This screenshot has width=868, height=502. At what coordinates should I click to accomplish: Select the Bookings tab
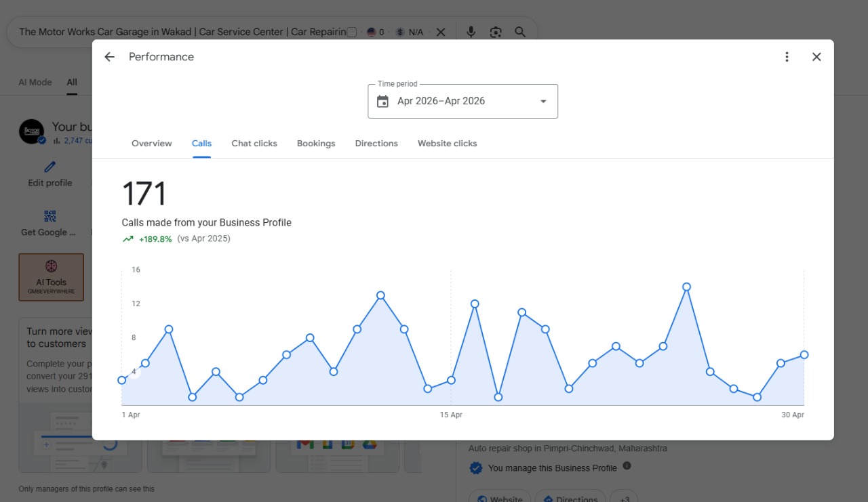[316, 144]
